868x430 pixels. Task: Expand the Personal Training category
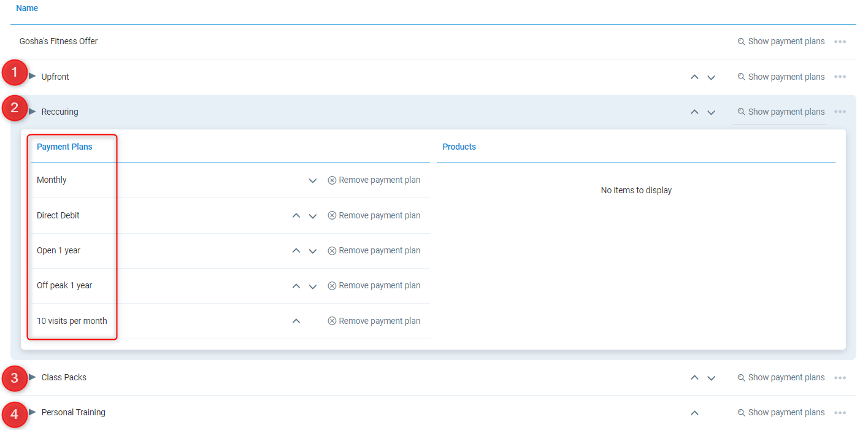pyautogui.click(x=33, y=412)
